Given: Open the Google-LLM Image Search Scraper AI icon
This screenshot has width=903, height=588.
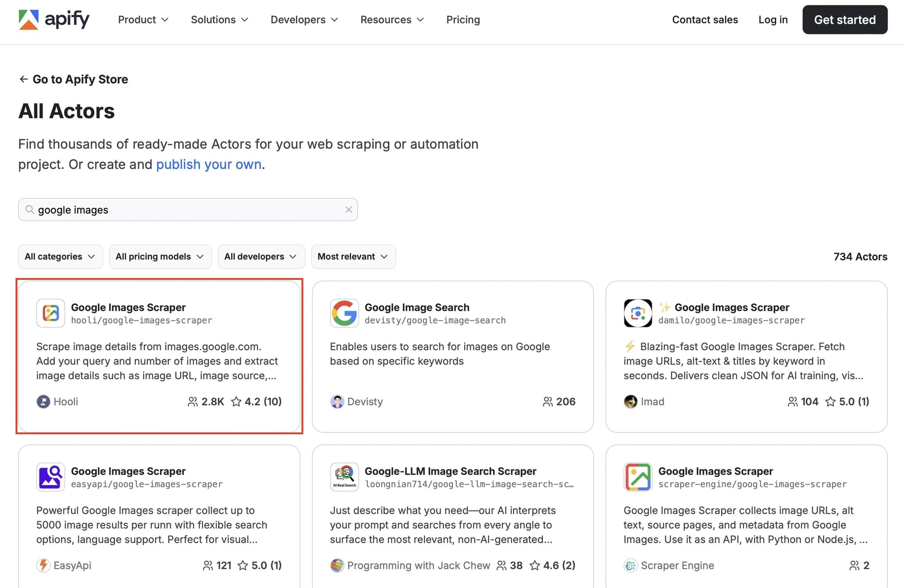Looking at the screenshot, I should 344,477.
